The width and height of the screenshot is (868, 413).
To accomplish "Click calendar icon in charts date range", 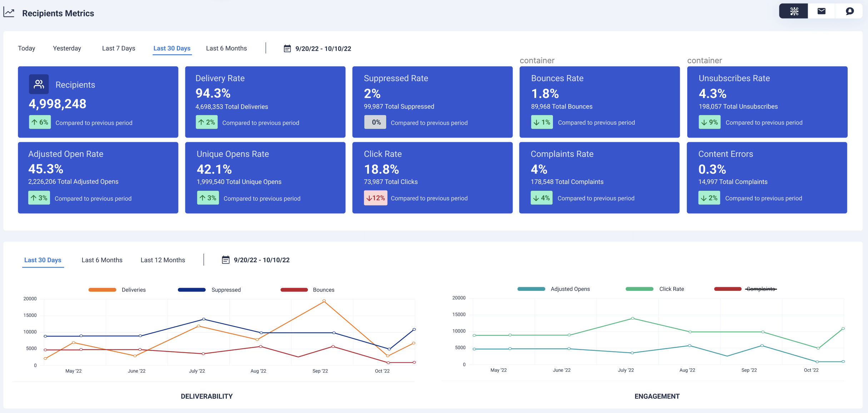I will [226, 260].
